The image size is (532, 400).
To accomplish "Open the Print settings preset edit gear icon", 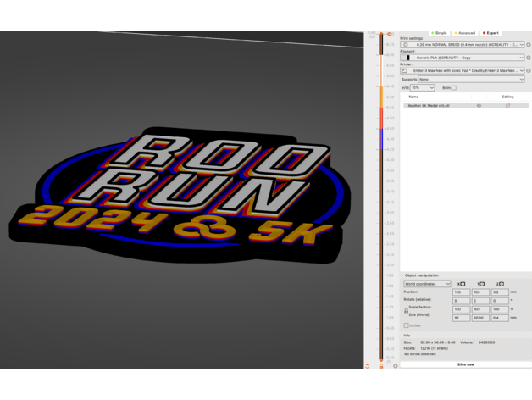I will [529, 44].
